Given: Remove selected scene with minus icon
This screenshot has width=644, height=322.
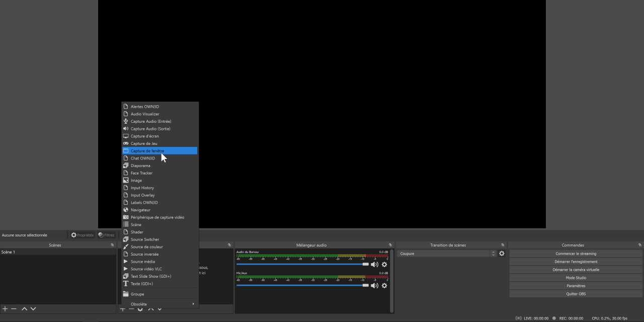Looking at the screenshot, I should [14, 309].
